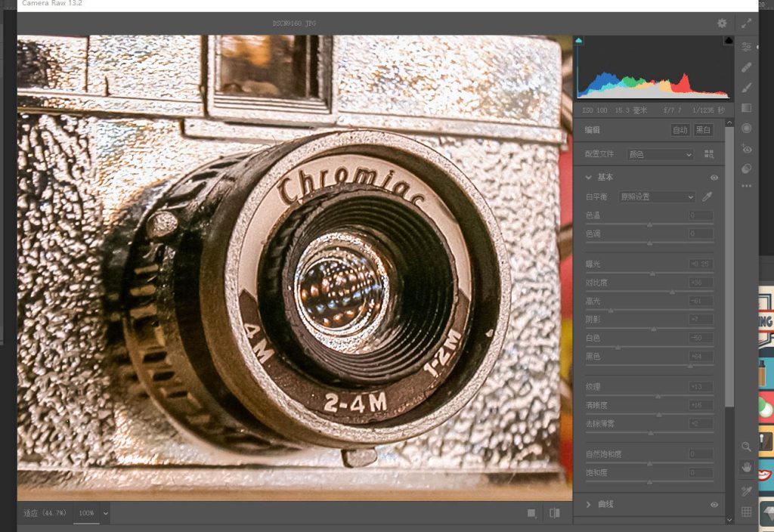774x532 pixels.
Task: Click the 自动 auto button
Action: tap(680, 130)
